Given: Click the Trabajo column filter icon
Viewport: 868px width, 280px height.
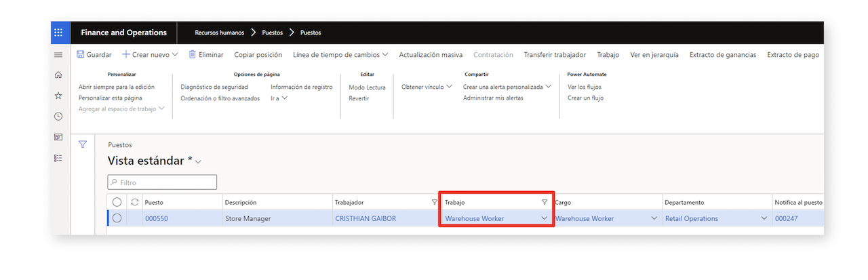Looking at the screenshot, I should [x=544, y=202].
